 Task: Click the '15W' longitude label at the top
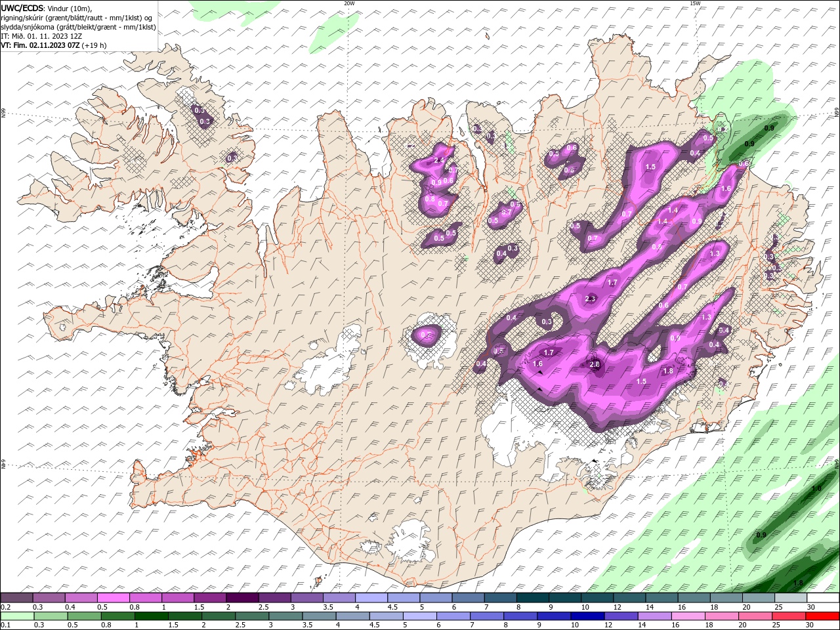pos(694,3)
